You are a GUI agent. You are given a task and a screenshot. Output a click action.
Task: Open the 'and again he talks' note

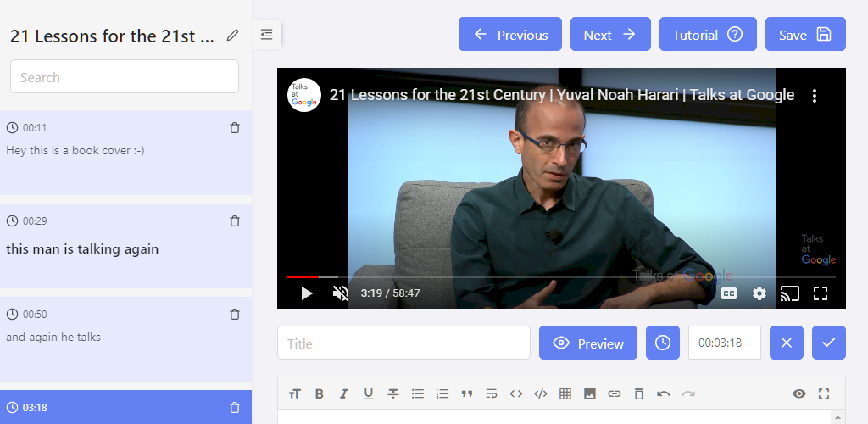53,338
